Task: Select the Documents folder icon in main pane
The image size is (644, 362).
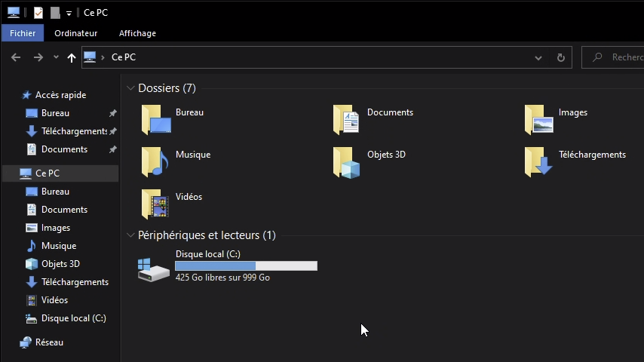Action: pyautogui.click(x=347, y=120)
